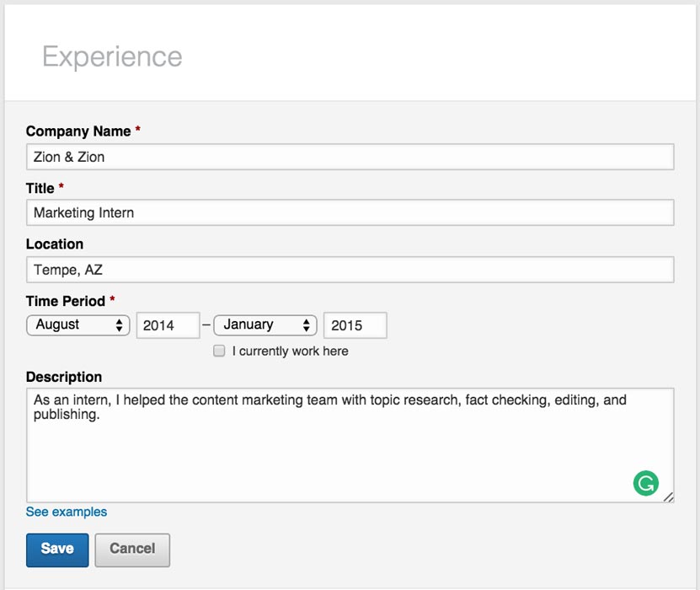
Task: Click the Experience heading
Action: (112, 56)
